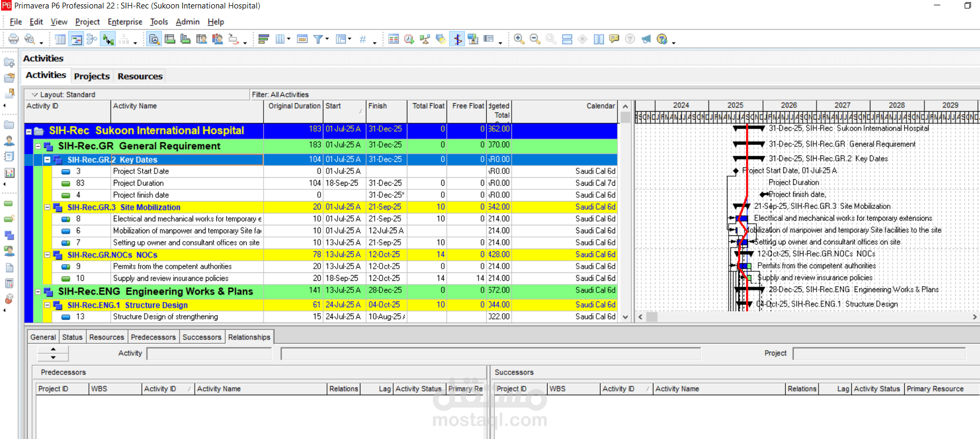Collapse the SIH-Rec.GR.3 Site Mobilization group

point(47,207)
